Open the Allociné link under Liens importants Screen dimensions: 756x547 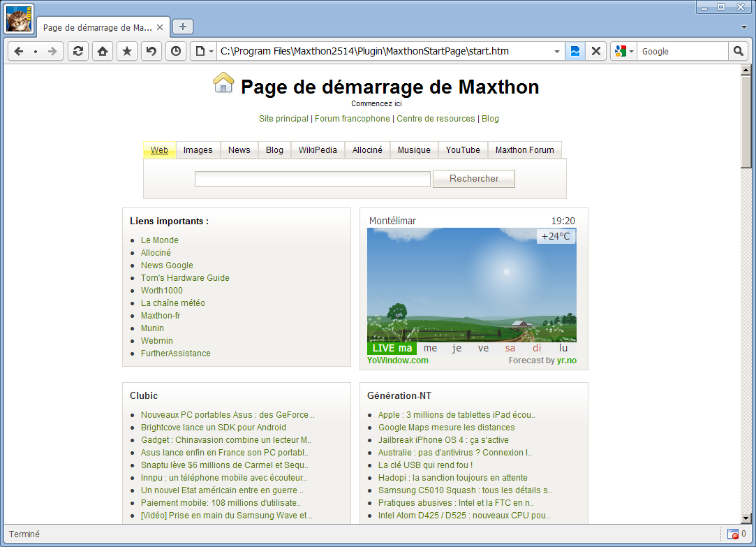pyautogui.click(x=156, y=253)
